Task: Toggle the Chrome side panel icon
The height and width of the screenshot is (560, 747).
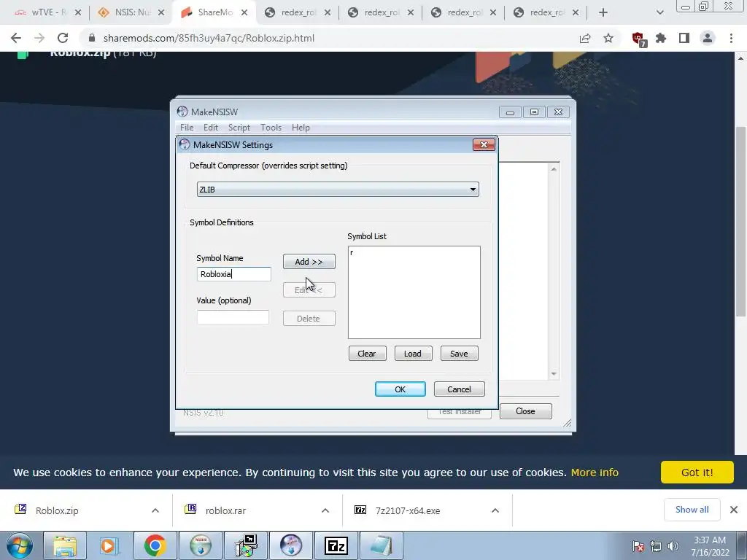Action: tap(684, 38)
